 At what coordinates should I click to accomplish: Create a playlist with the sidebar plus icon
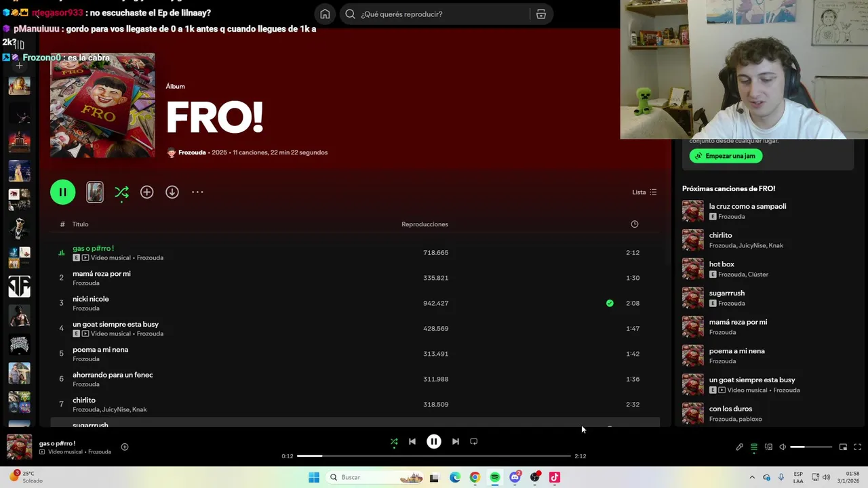point(19,66)
